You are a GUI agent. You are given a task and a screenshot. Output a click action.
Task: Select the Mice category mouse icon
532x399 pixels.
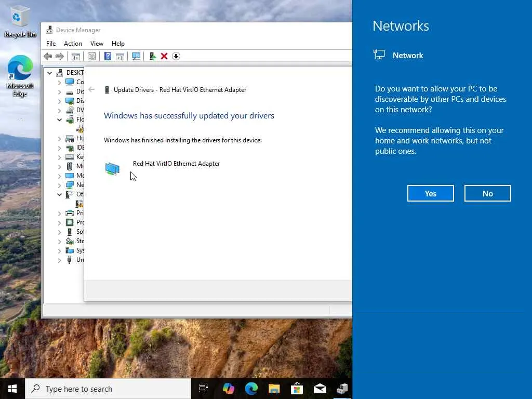(x=70, y=166)
